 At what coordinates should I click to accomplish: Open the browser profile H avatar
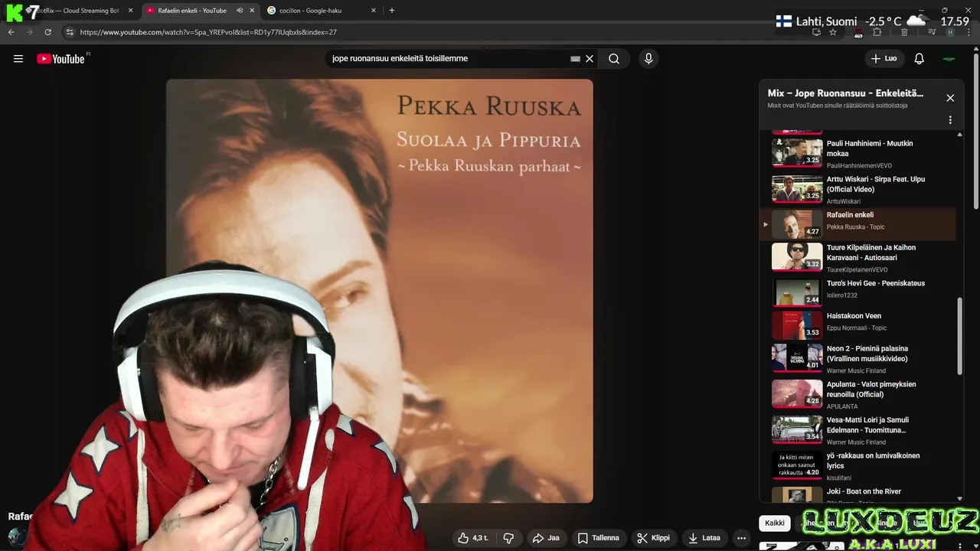click(950, 32)
